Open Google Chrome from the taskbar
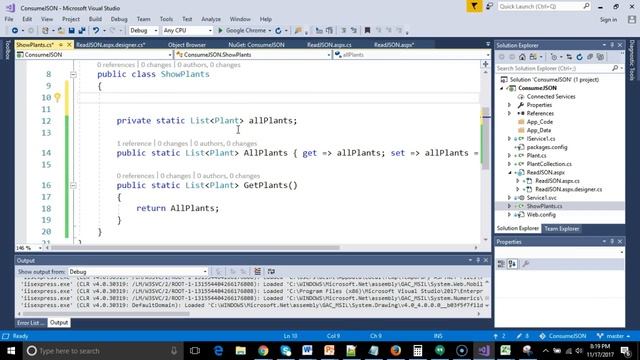 tap(263, 351)
